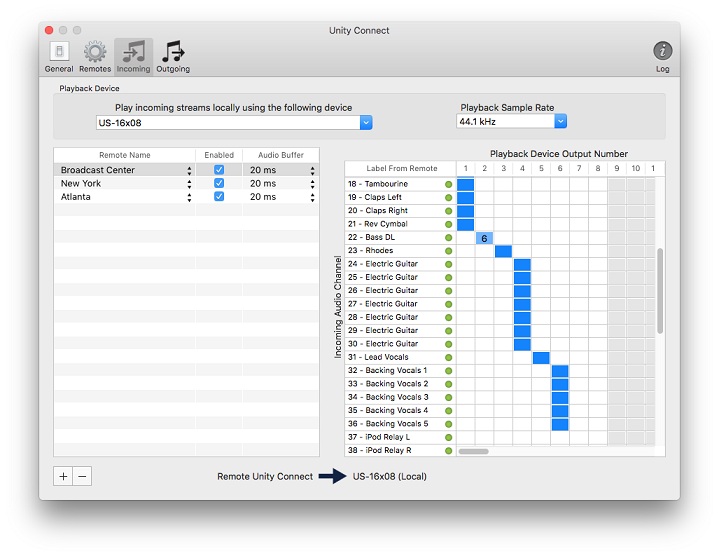The width and height of the screenshot is (719, 556).
Task: Toggle the New York enabled checkbox
Action: (219, 184)
